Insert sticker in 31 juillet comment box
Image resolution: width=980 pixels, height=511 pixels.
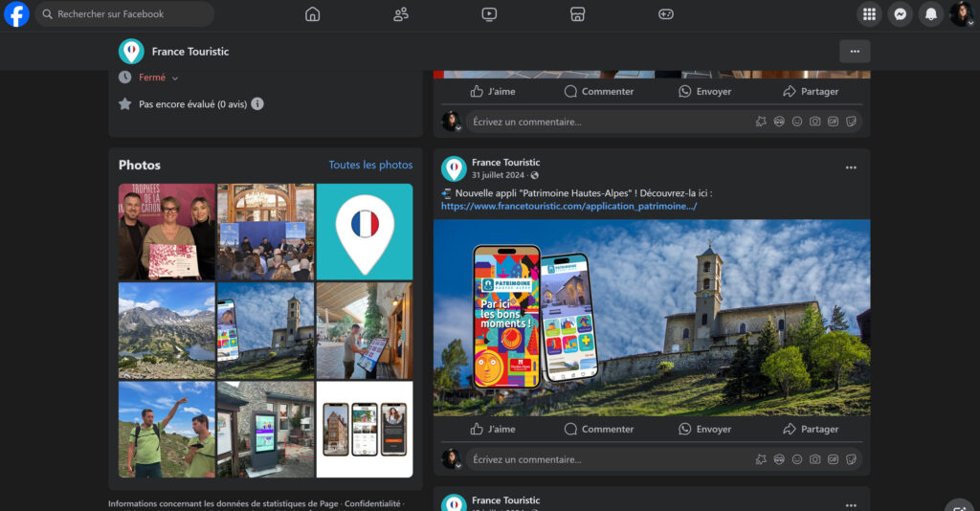851,459
